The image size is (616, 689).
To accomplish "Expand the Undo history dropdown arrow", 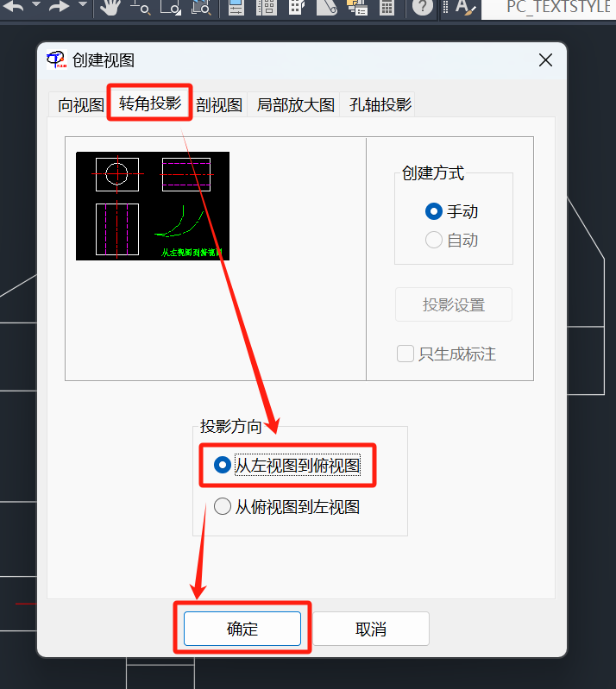I will (36, 4).
